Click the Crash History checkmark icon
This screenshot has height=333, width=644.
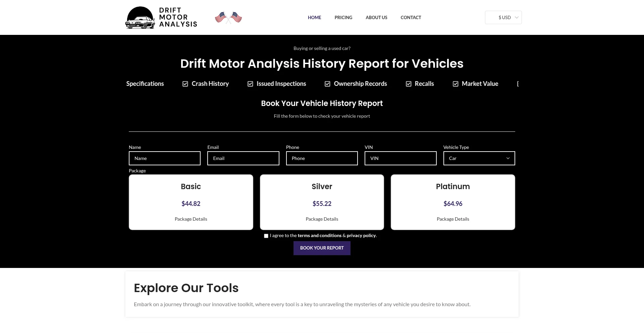coord(185,84)
